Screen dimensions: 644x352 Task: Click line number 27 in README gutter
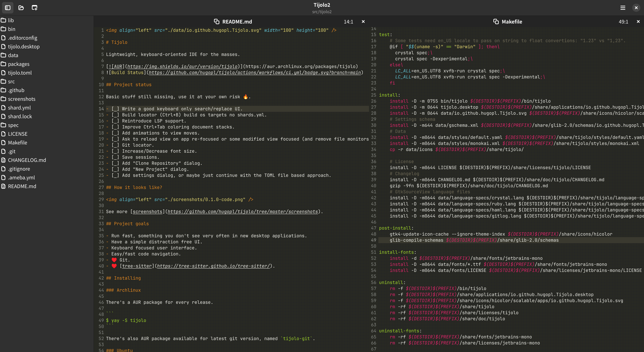coord(101,188)
